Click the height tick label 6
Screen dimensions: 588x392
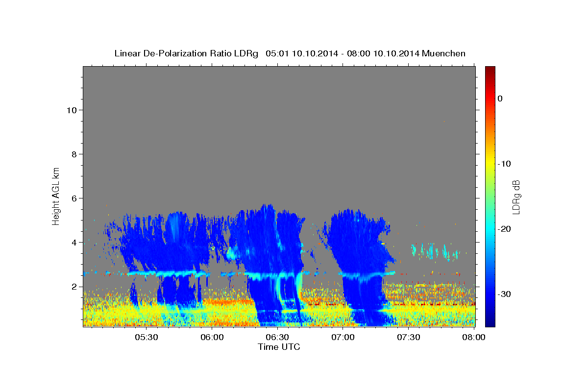point(74,198)
